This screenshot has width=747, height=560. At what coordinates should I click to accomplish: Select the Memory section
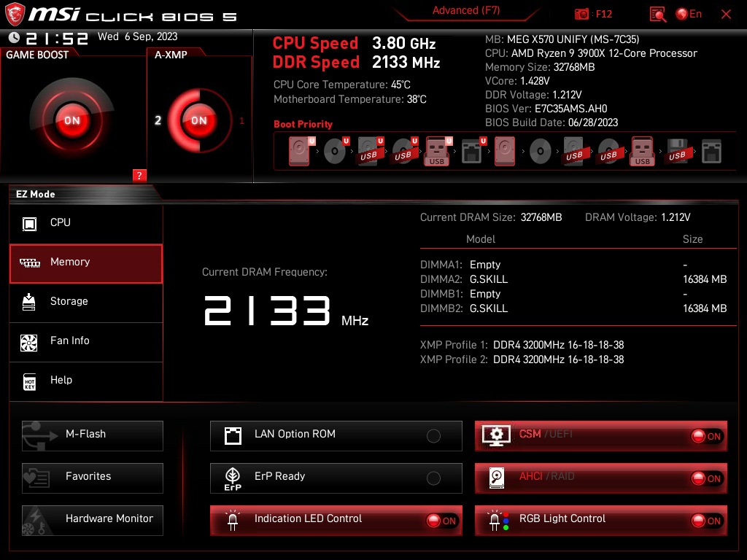point(86,263)
